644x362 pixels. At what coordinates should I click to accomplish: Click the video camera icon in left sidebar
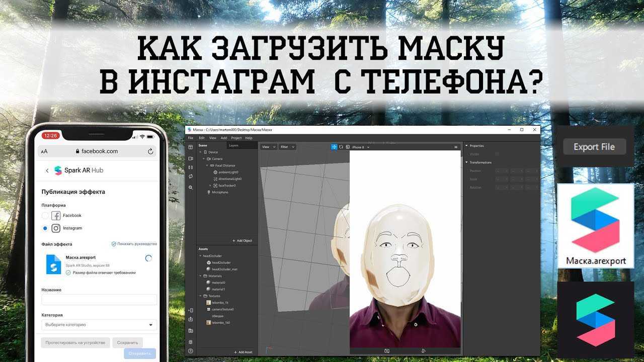191,158
